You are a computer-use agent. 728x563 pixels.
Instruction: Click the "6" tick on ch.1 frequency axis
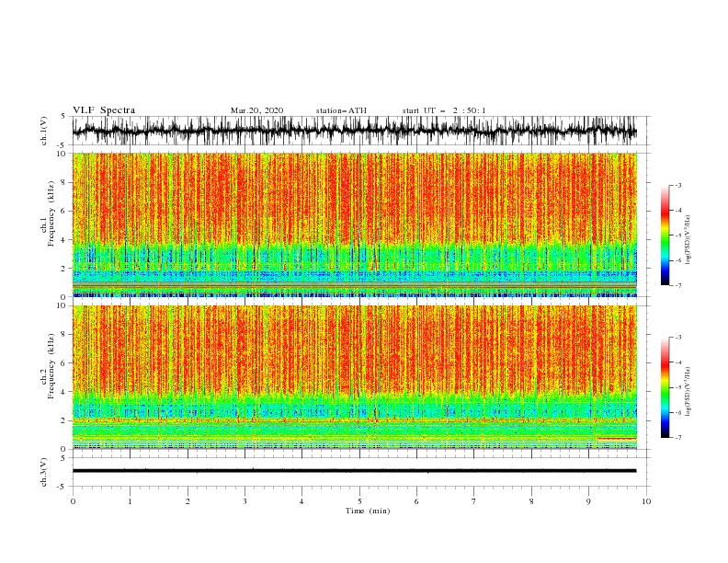[x=65, y=211]
